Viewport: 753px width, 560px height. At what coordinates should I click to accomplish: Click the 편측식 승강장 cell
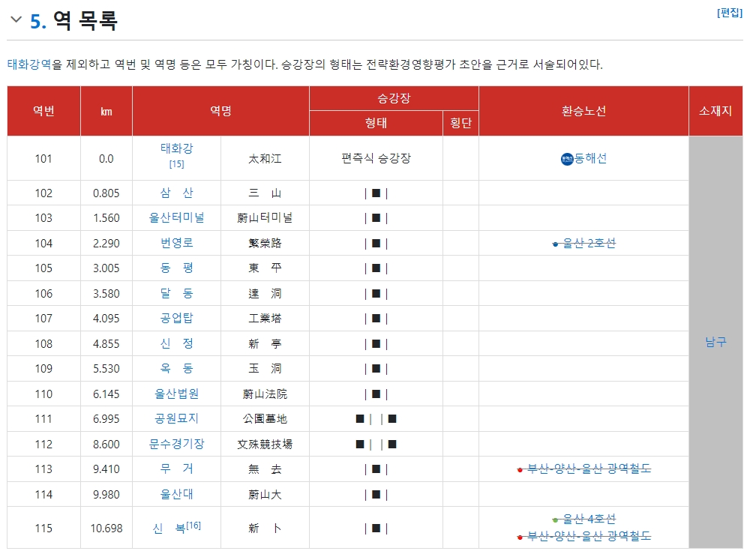(376, 158)
